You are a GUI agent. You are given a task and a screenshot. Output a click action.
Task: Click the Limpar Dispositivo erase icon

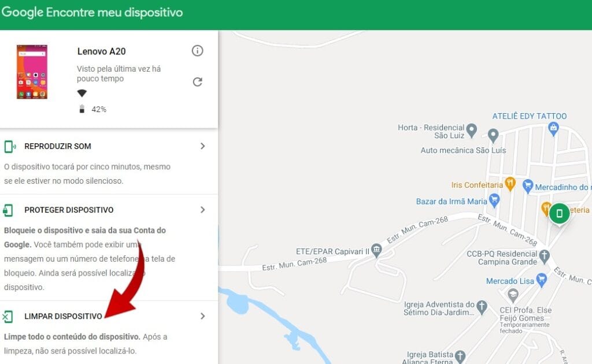pos(8,317)
